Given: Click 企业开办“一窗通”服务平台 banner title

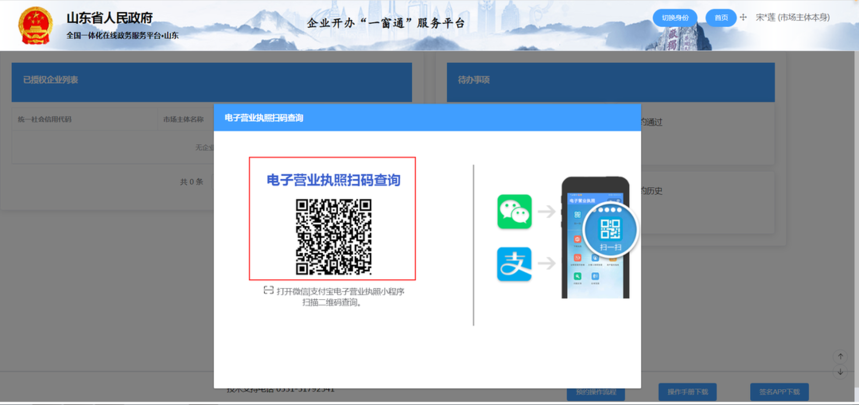Looking at the screenshot, I should pos(386,23).
